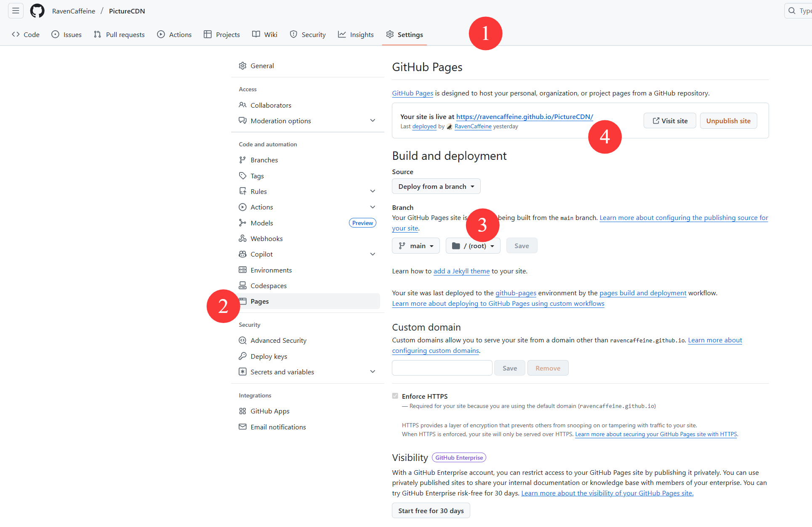Click the custom domain text field
812x527 pixels.
click(442, 368)
